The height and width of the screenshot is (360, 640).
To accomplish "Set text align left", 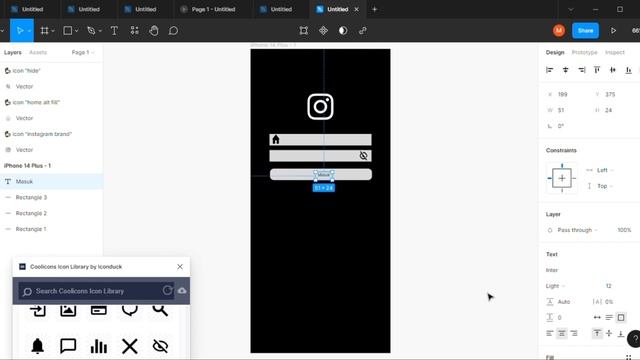I will (x=550, y=333).
